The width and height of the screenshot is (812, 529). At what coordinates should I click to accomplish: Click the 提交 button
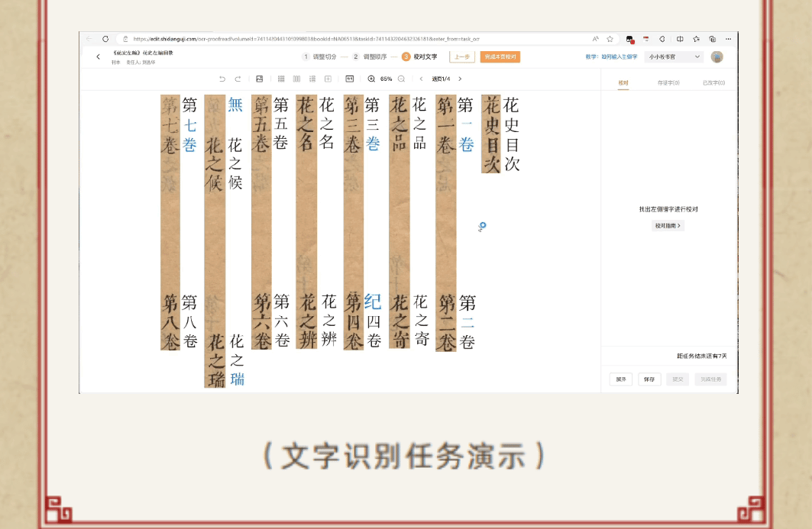click(x=678, y=379)
